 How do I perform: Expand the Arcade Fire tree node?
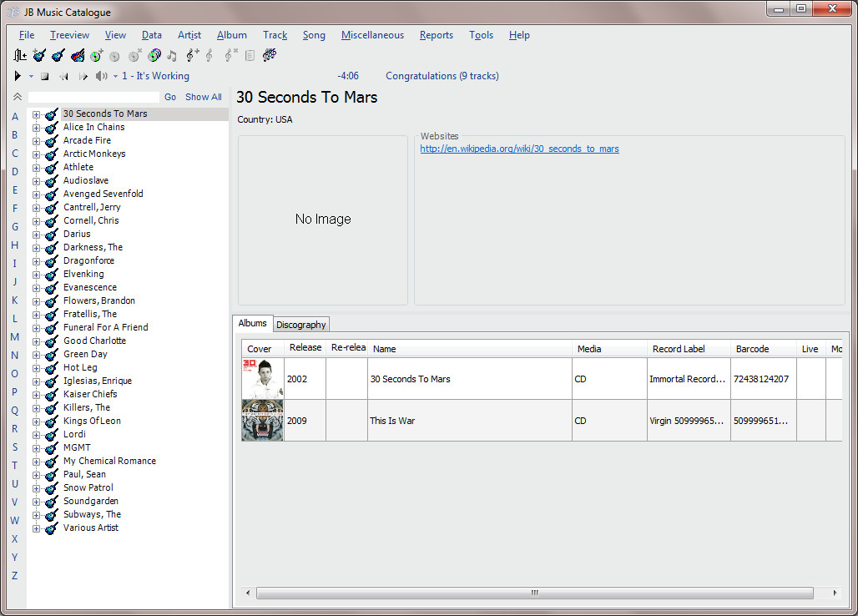pyautogui.click(x=36, y=141)
